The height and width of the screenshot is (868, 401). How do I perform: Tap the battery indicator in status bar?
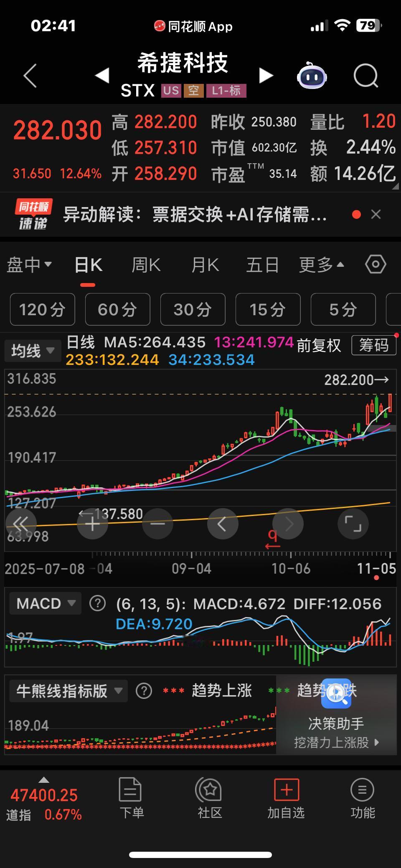click(368, 26)
